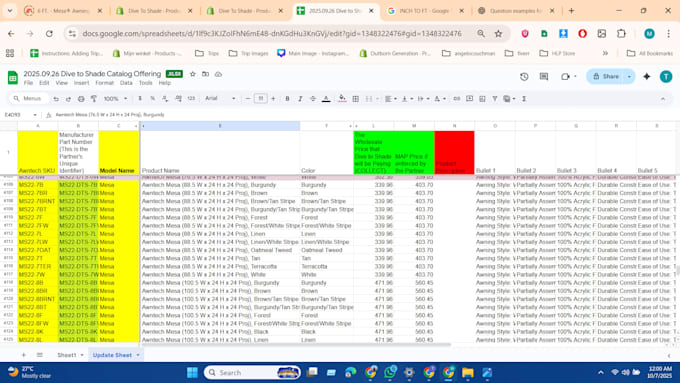This screenshot has height=383, width=680.
Task: Open the File menu
Action: tap(28, 83)
